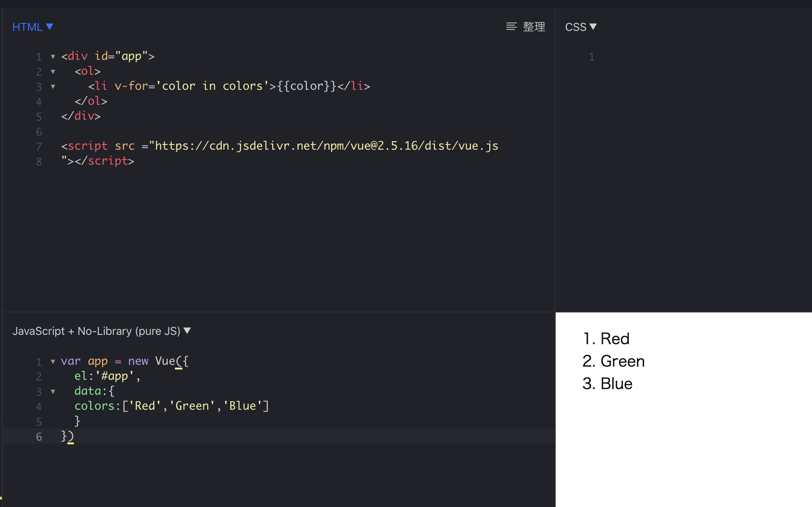Collapse the var app = new Vue fold arrow

pyautogui.click(x=53, y=362)
